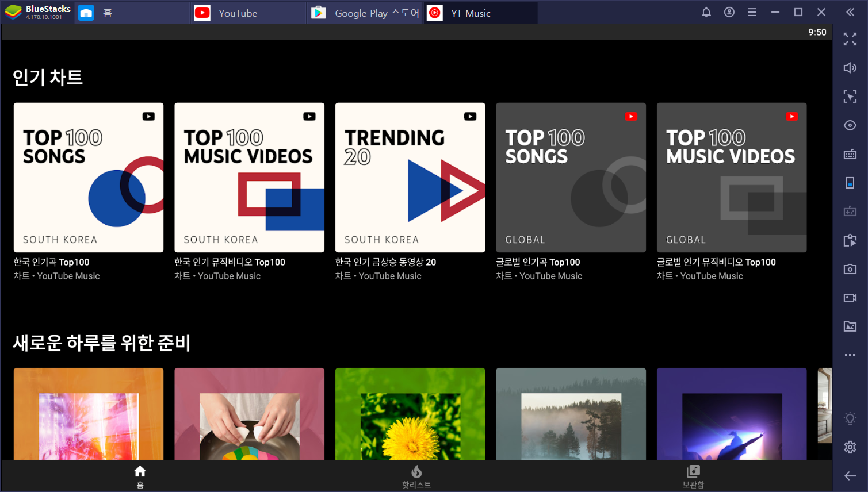The height and width of the screenshot is (492, 868).
Task: Open Trending 20 South Korea chart
Action: pyautogui.click(x=410, y=178)
